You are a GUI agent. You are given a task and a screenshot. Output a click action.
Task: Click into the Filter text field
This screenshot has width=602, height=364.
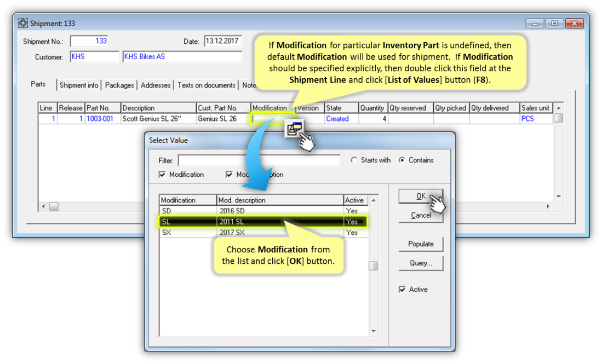259,161
